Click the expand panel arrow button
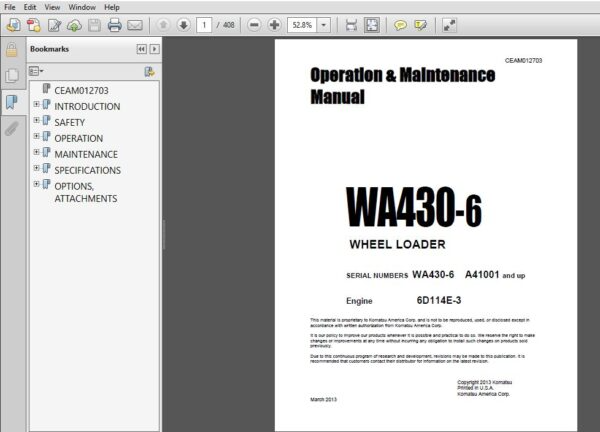The height and width of the screenshot is (432, 600). click(x=155, y=49)
